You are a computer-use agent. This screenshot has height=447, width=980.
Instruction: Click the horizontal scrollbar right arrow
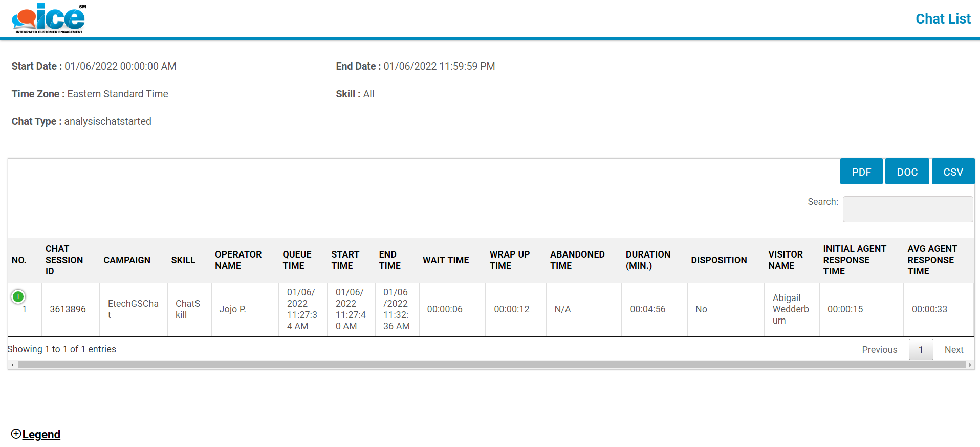(x=970, y=365)
